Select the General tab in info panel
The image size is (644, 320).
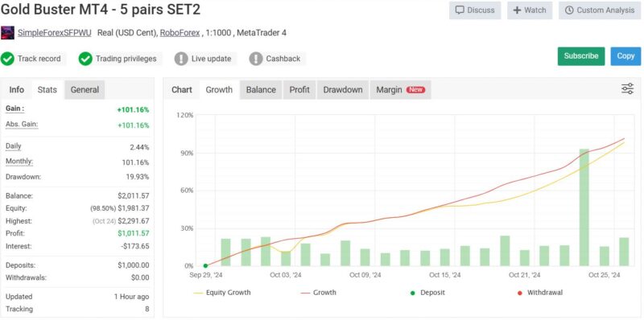pos(85,90)
